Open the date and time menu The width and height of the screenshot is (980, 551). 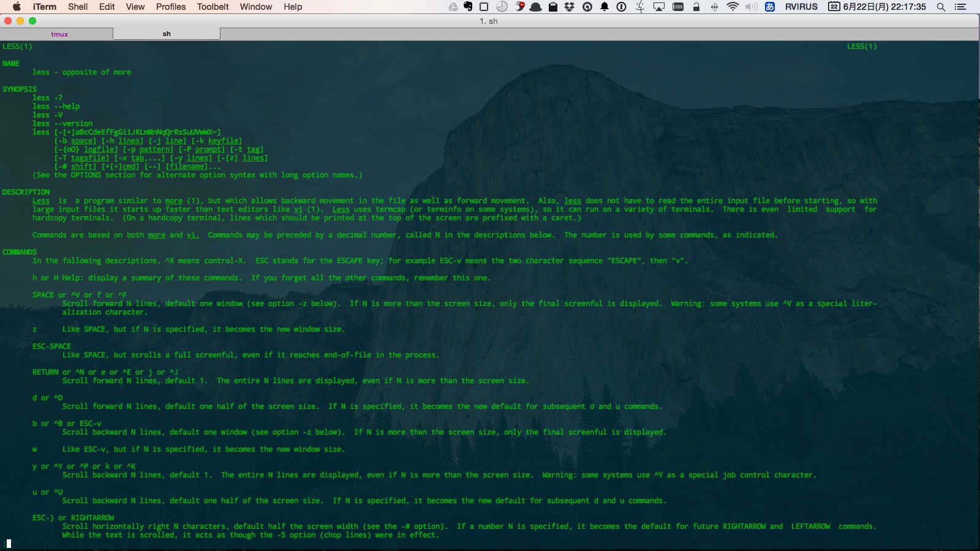click(877, 7)
